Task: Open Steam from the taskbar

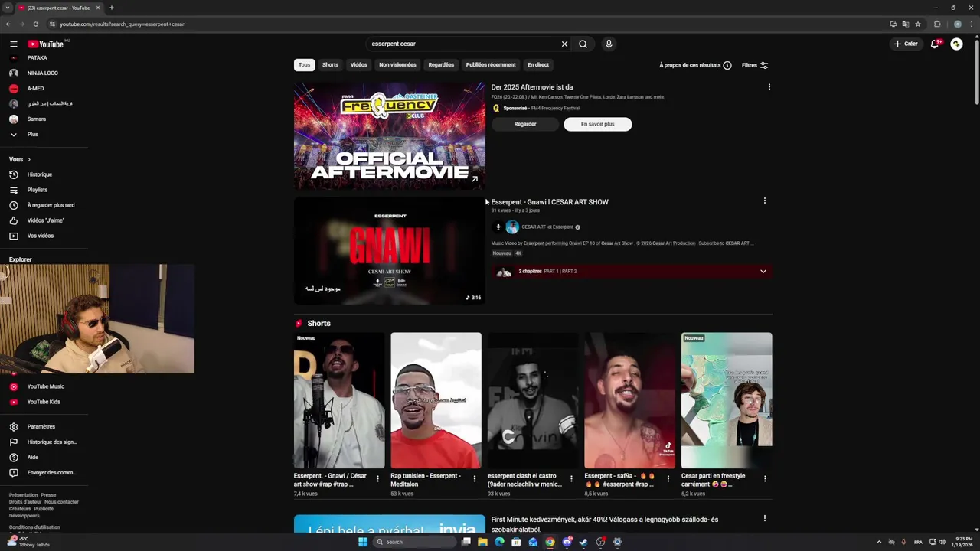Action: click(x=583, y=542)
